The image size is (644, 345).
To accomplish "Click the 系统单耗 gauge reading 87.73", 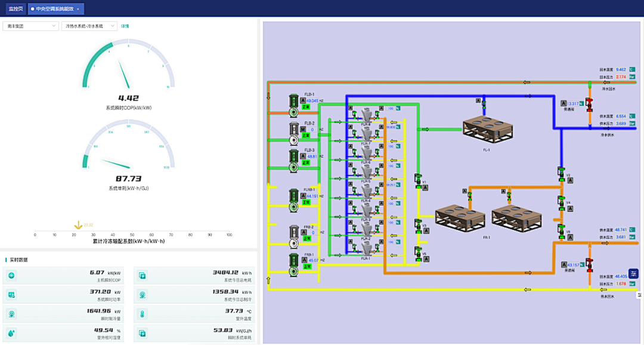I will pos(129,178).
